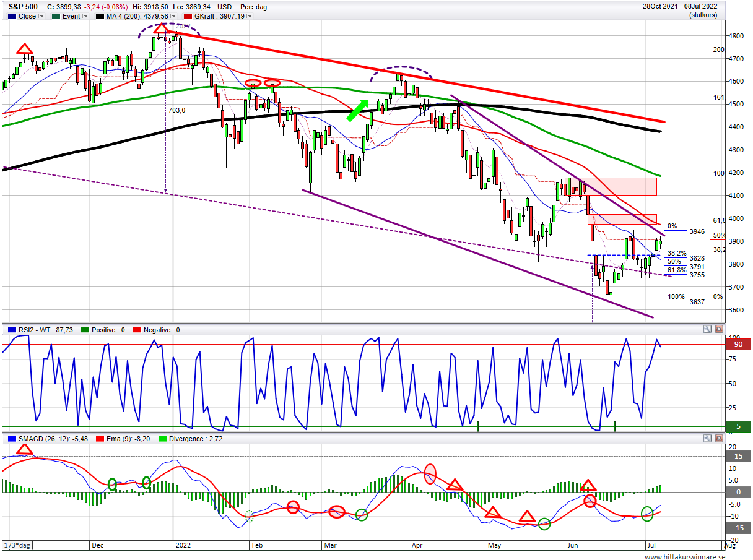753x560 pixels.
Task: Expand the Close series dropdown arrow
Action: [41, 17]
